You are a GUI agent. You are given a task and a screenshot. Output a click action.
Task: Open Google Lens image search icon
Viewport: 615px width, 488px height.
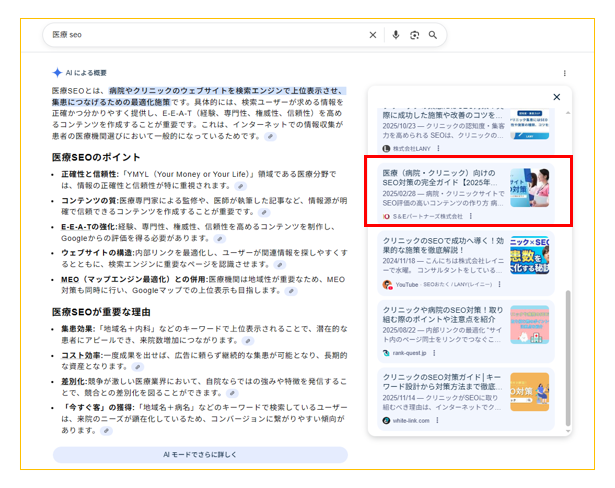click(x=414, y=35)
